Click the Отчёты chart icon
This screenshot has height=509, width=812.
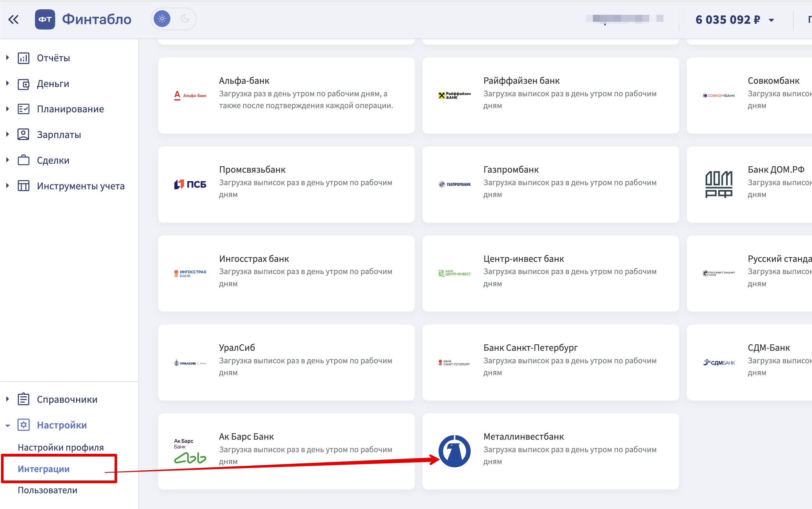(x=23, y=58)
